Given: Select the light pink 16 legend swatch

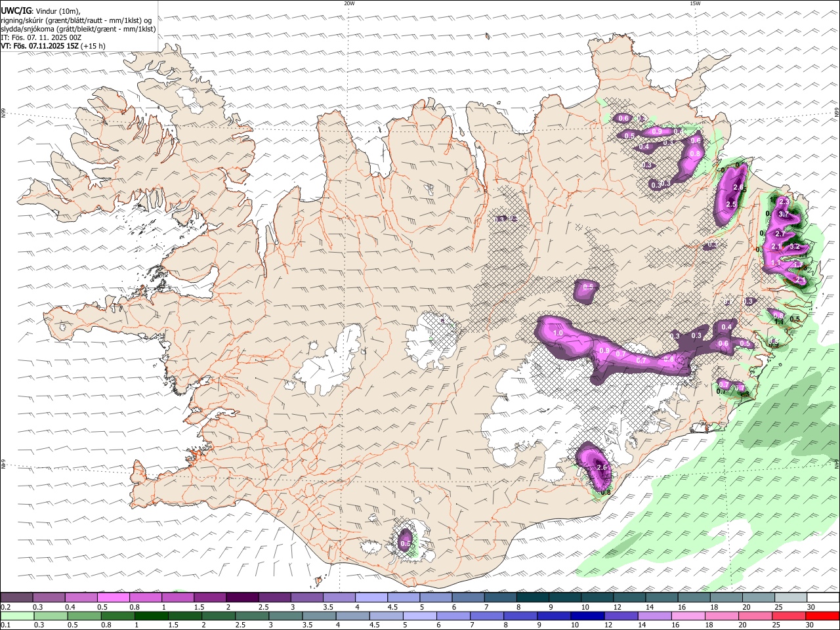Looking at the screenshot, I should click(688, 616).
